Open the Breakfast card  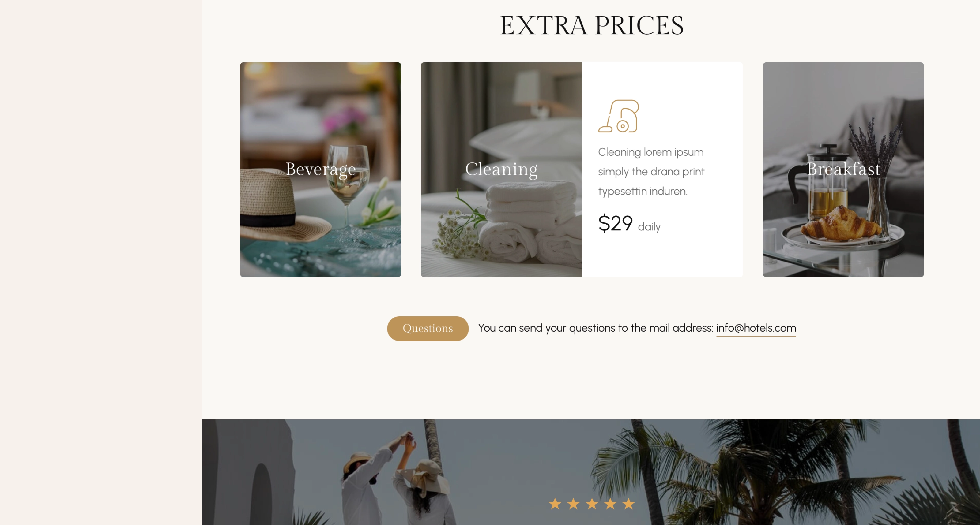(843, 169)
